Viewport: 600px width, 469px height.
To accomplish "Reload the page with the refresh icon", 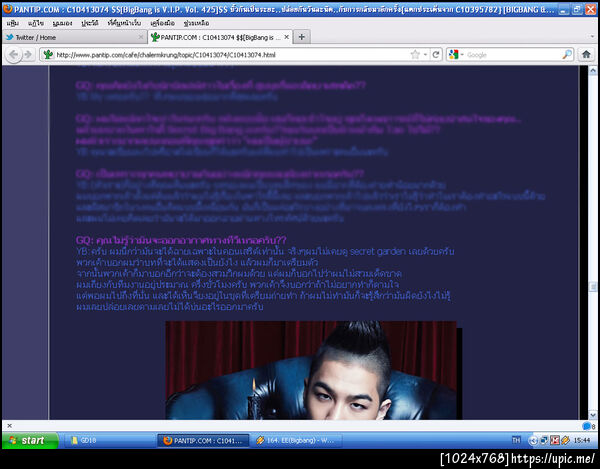I will click(435, 55).
